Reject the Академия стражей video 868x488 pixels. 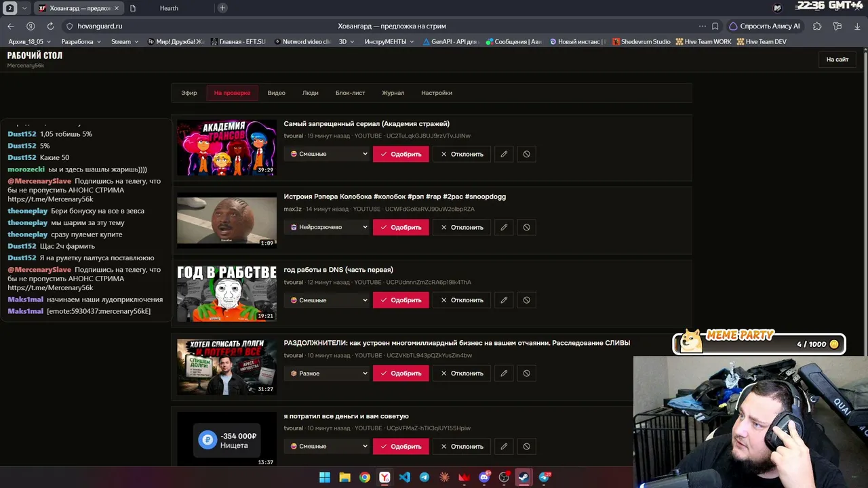point(462,154)
